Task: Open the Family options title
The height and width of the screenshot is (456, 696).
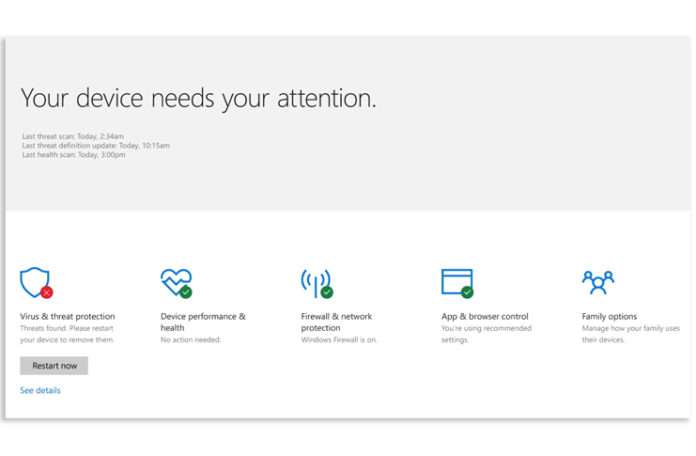Action: click(609, 316)
